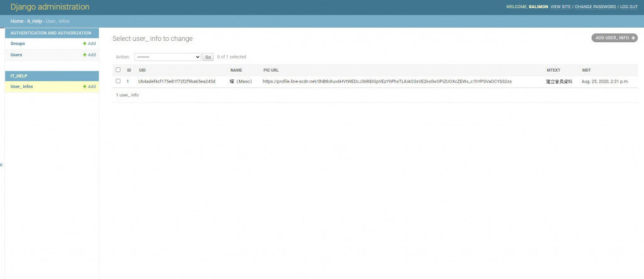Viewport: 644px width, 279px height.
Task: Toggle the select-all checkbox in table header
Action: click(x=118, y=70)
